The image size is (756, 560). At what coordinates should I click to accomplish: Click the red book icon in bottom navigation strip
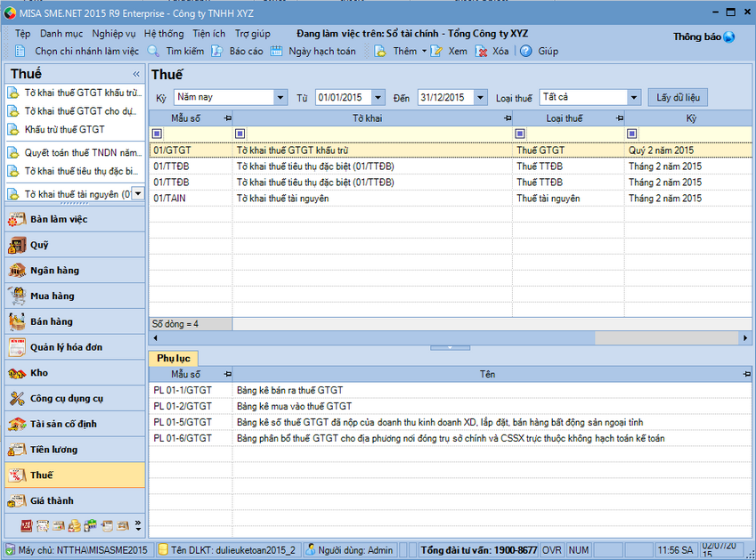(x=27, y=526)
